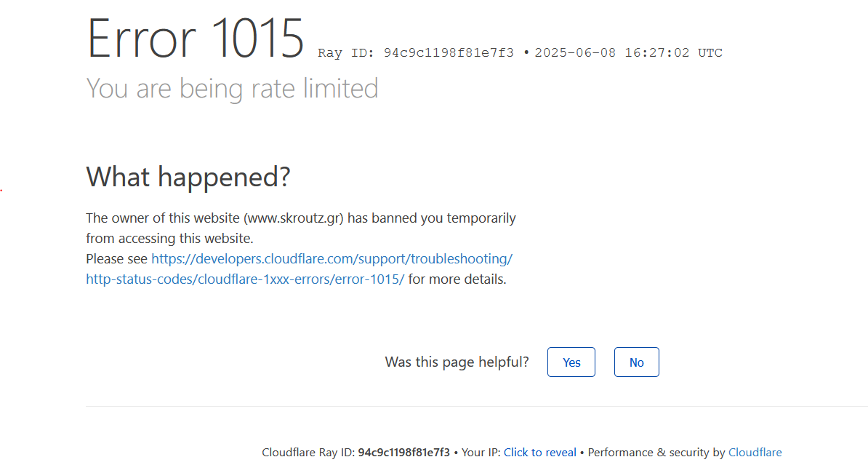Click the 'Was this page helpful?' text

pyautogui.click(x=457, y=362)
